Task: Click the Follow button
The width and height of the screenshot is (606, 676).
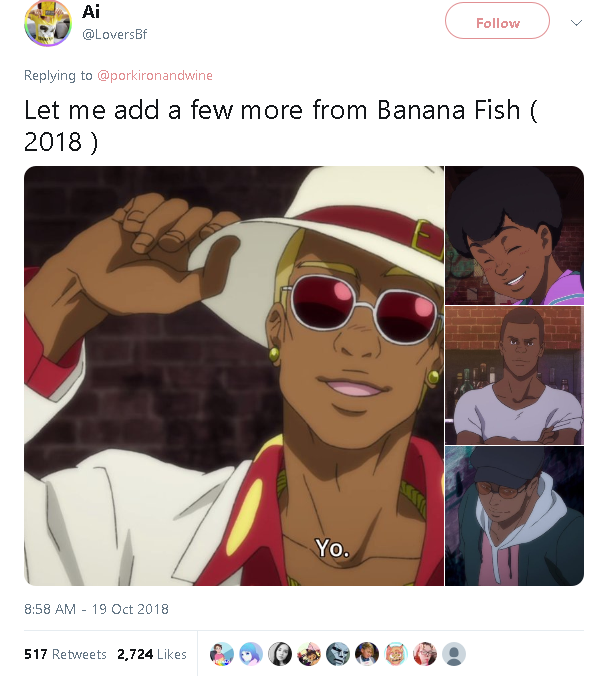Action: [497, 22]
